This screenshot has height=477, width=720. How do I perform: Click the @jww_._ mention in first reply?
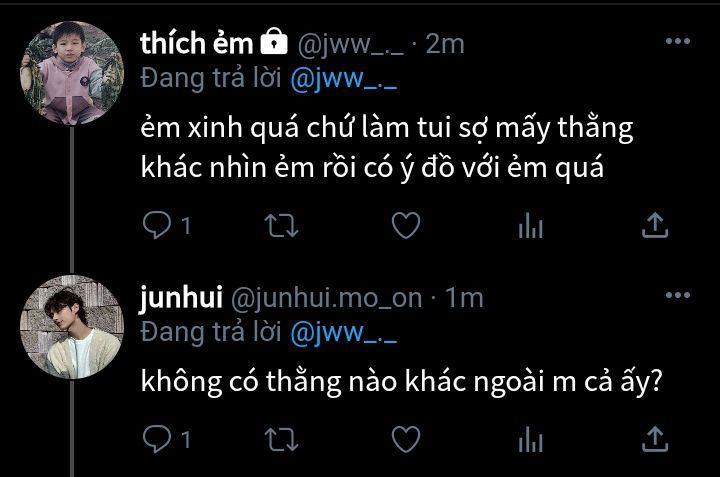[x=343, y=79]
